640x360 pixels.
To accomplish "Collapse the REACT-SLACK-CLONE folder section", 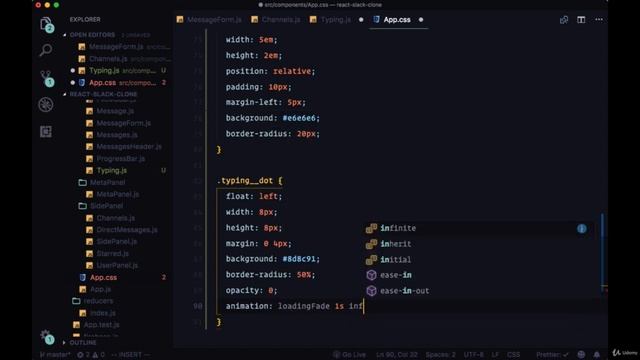I will 65,94.
